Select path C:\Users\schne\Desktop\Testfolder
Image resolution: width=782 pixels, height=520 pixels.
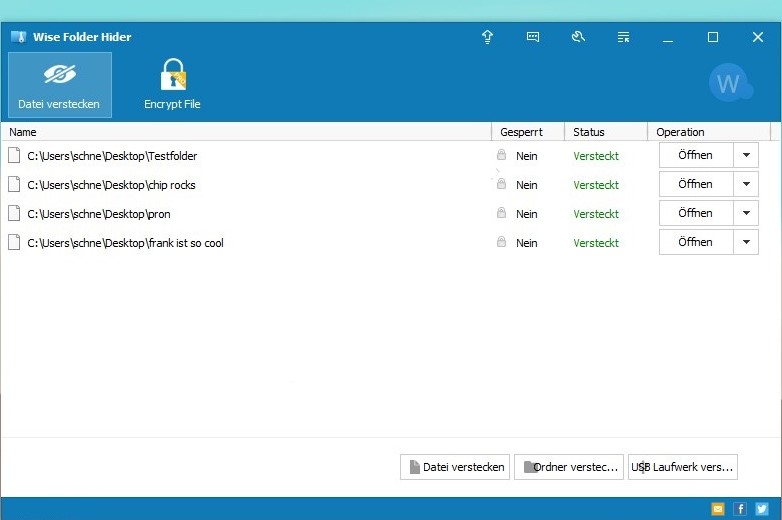pyautogui.click(x=112, y=156)
